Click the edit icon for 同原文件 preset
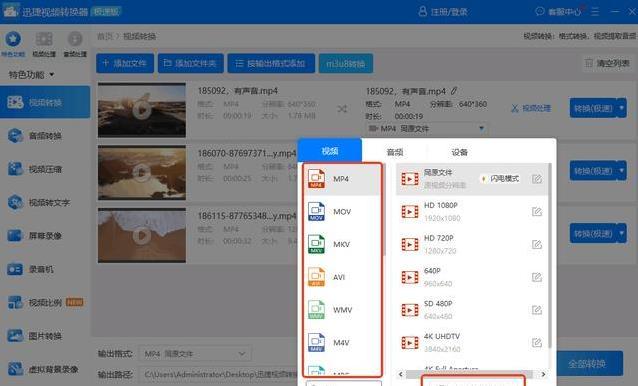 (x=537, y=179)
